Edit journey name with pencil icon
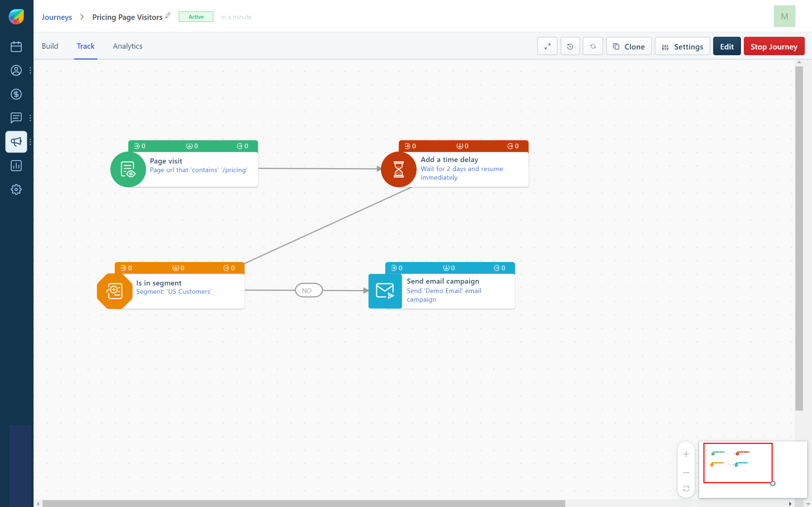 click(x=168, y=15)
